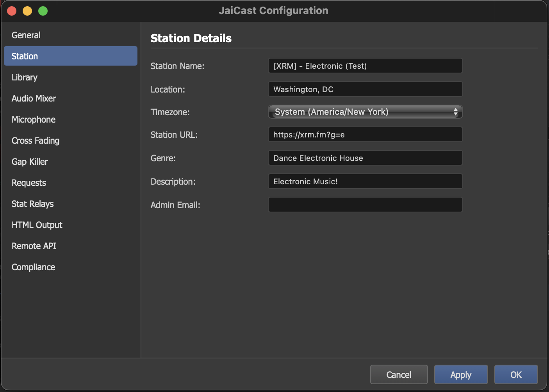Select the Description text field

[365, 181]
